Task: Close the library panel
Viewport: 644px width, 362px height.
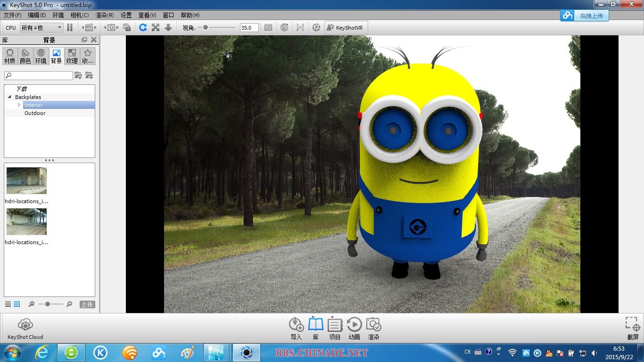Action: [94, 40]
